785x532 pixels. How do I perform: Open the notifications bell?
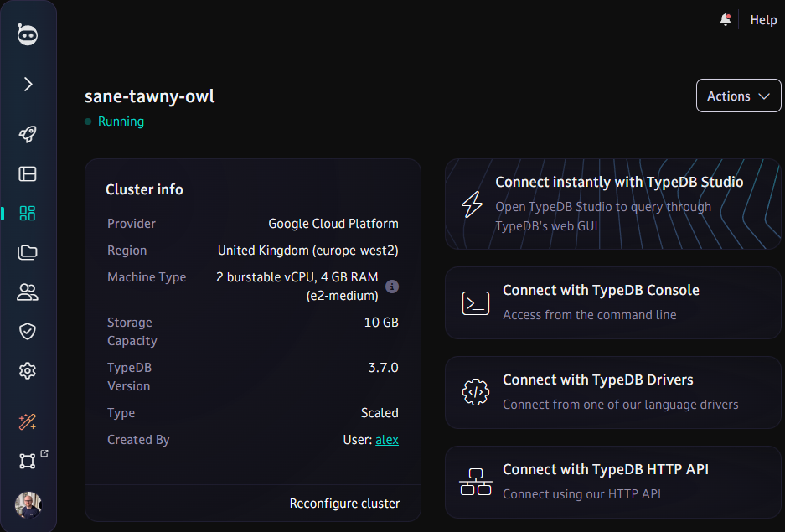[x=726, y=20]
